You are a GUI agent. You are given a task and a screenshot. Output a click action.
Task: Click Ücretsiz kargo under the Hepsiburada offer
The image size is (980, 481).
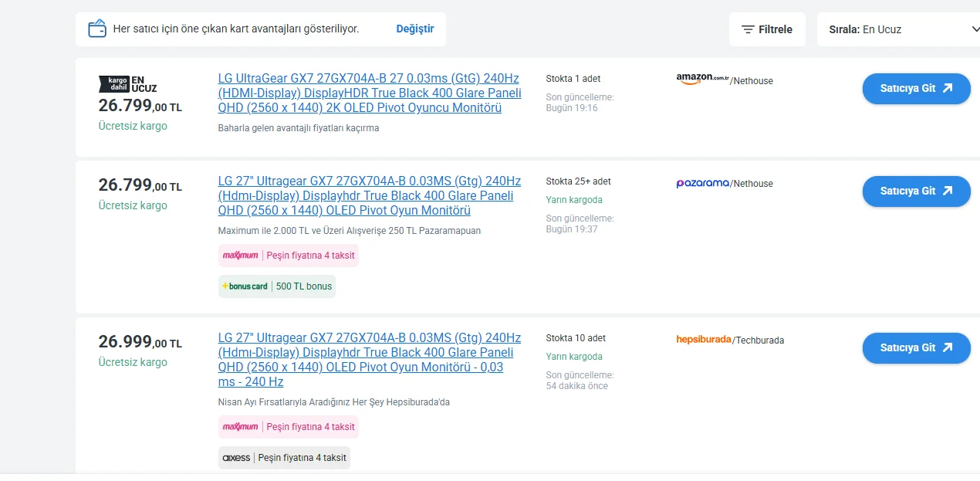[133, 362]
